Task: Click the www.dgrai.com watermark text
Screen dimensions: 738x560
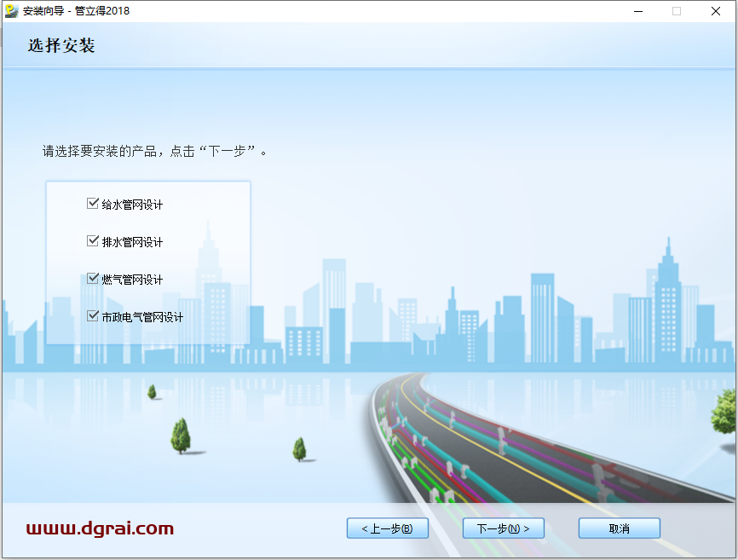Action: (x=100, y=528)
